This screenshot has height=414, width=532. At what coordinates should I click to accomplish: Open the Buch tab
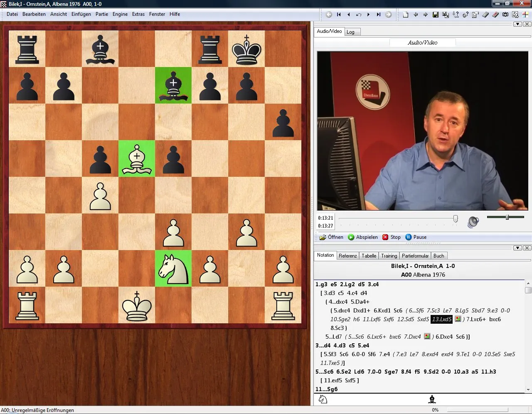(439, 256)
